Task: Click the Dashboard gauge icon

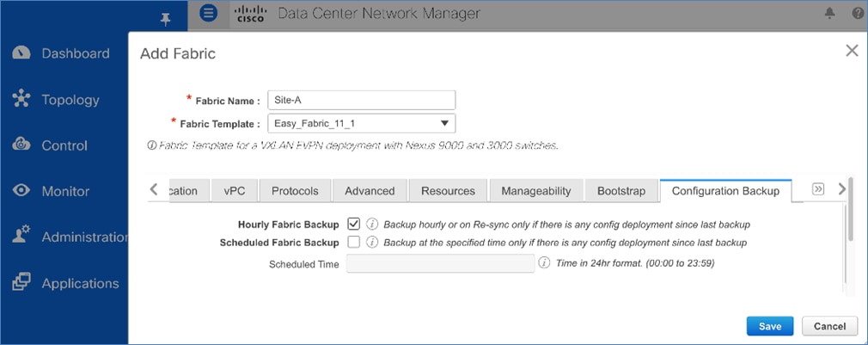Action: [x=21, y=53]
